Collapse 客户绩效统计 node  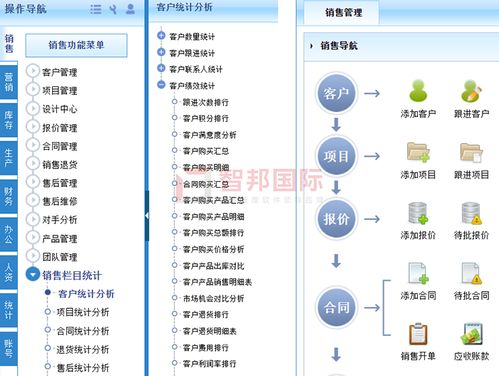(x=161, y=85)
